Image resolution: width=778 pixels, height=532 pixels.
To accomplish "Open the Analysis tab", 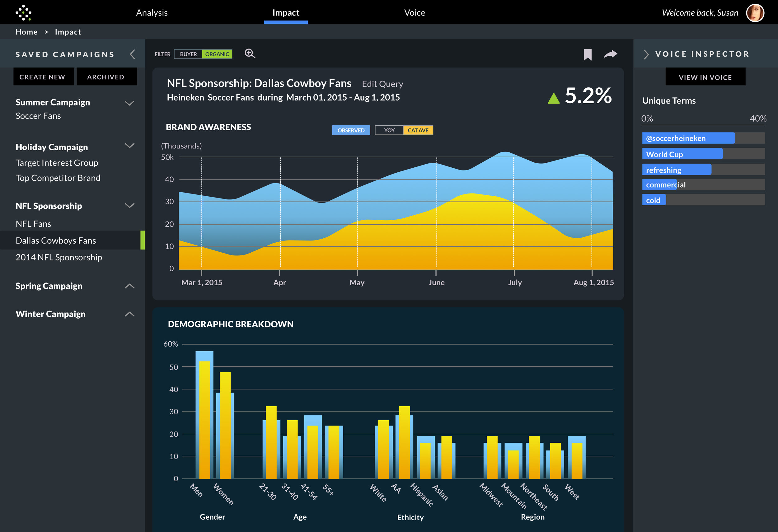I will 152,13.
